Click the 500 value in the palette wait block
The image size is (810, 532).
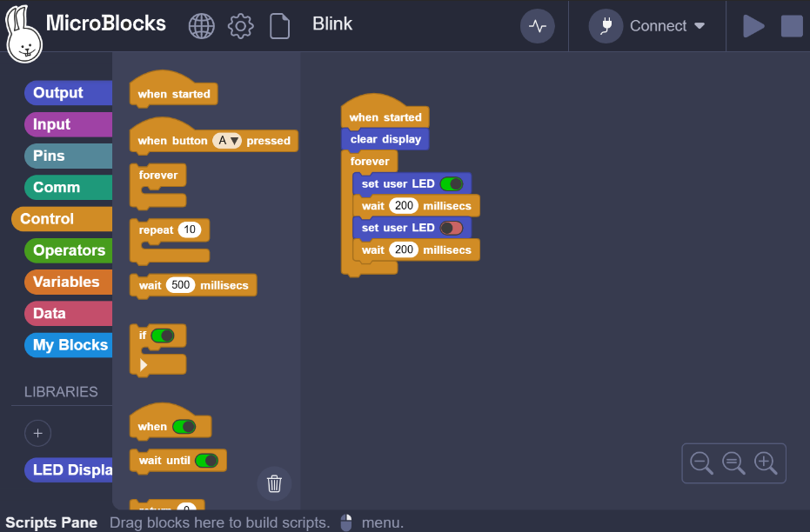180,285
